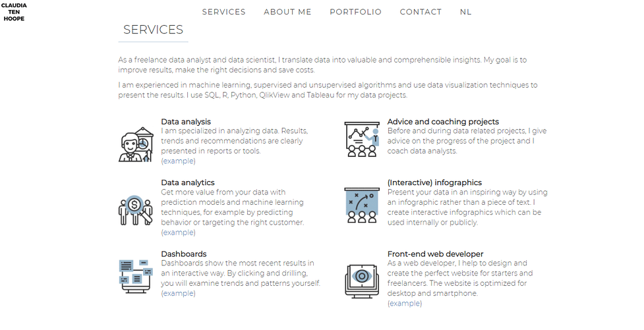Click the infographics strategy board icon

pyautogui.click(x=362, y=206)
